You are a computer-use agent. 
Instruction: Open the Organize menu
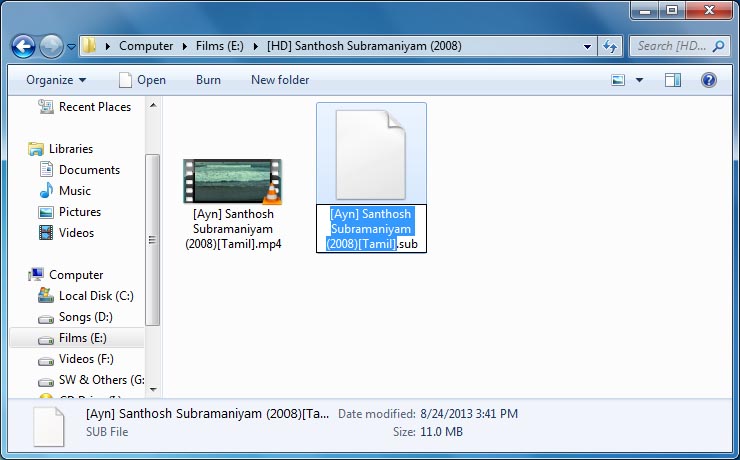[56, 80]
